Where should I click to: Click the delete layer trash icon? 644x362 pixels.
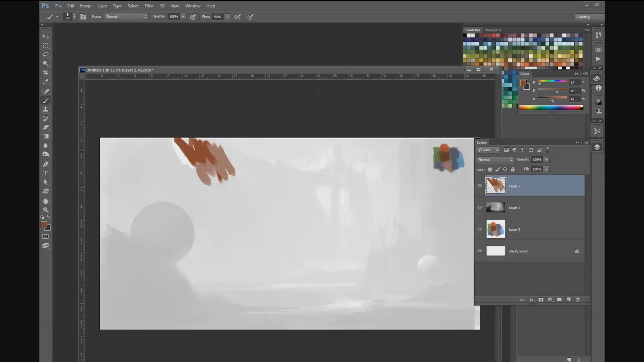click(x=578, y=300)
